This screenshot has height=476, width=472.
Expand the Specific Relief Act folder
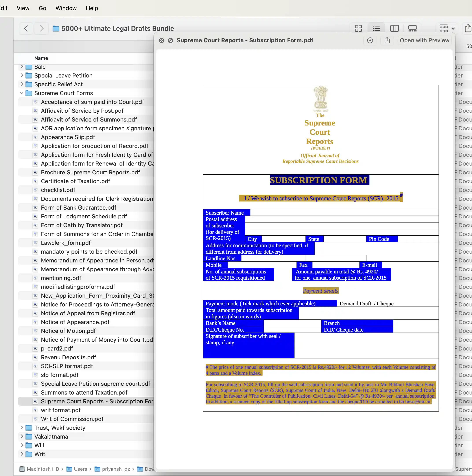pos(22,84)
